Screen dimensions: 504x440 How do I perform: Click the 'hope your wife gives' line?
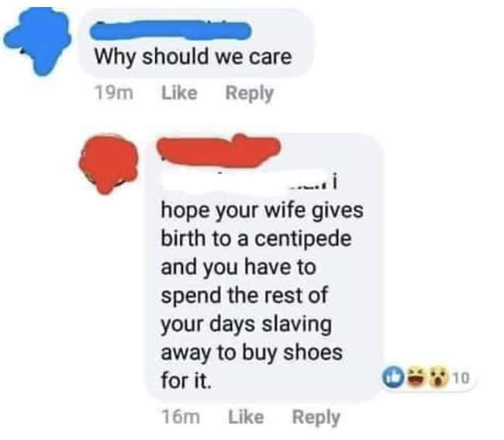pos(262,211)
